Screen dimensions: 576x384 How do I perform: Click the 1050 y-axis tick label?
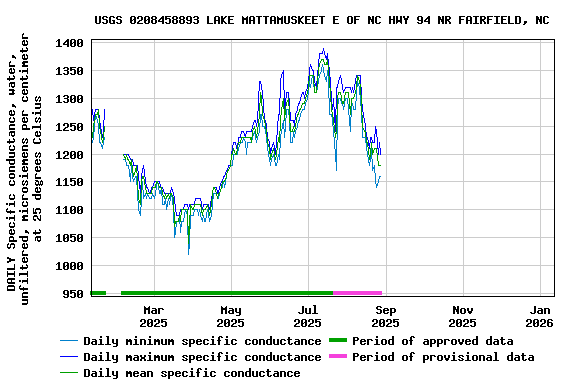pyautogui.click(x=69, y=238)
